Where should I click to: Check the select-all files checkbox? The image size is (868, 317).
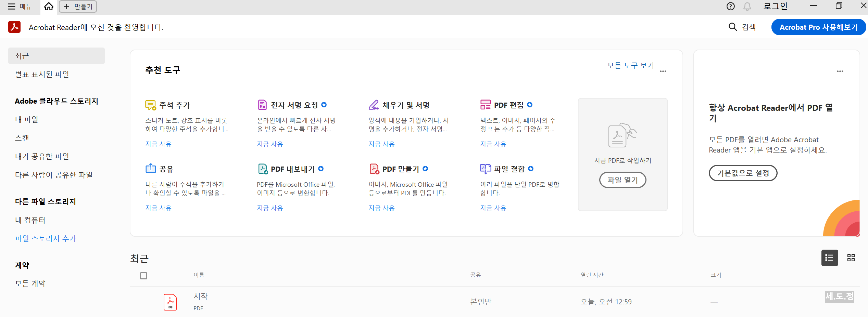143,276
